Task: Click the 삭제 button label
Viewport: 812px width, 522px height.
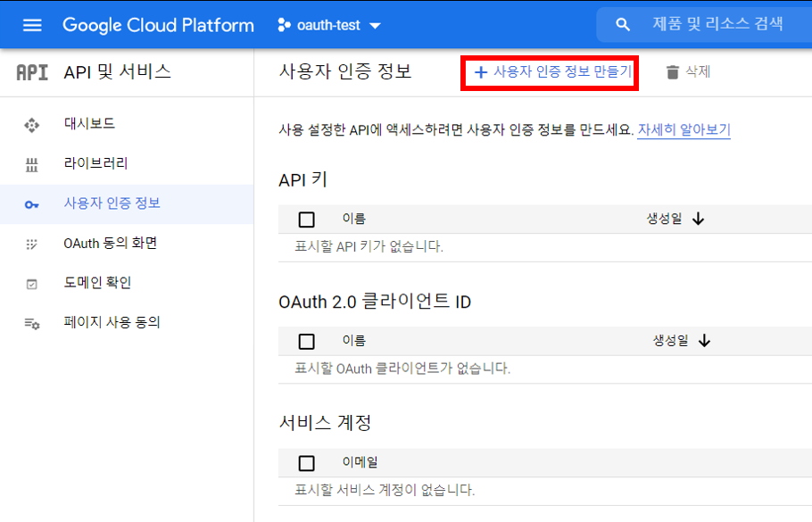Action: 698,71
